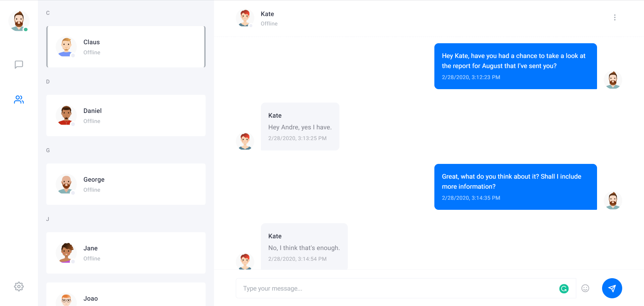
Task: Click Andre's avatar beside first sent message
Action: click(613, 80)
